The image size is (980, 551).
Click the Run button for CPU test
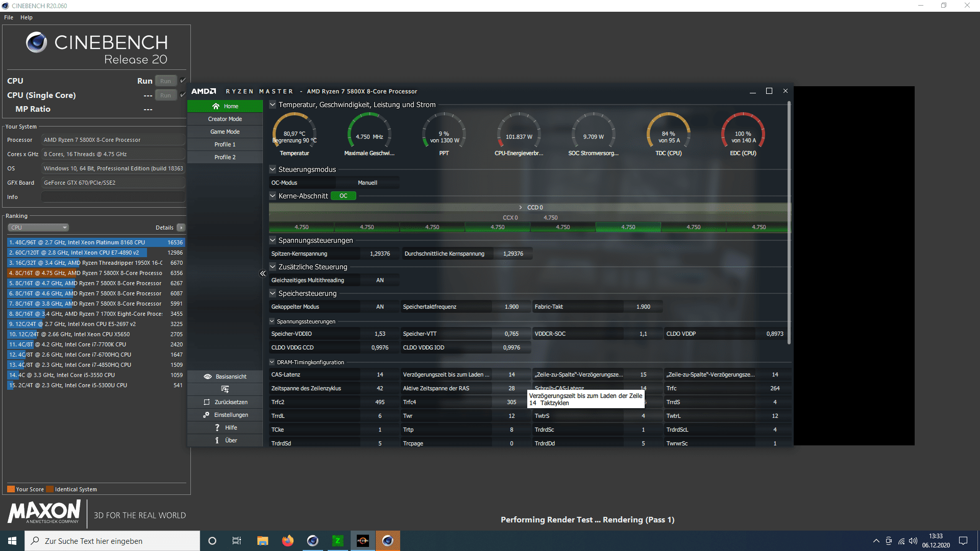[x=165, y=81]
